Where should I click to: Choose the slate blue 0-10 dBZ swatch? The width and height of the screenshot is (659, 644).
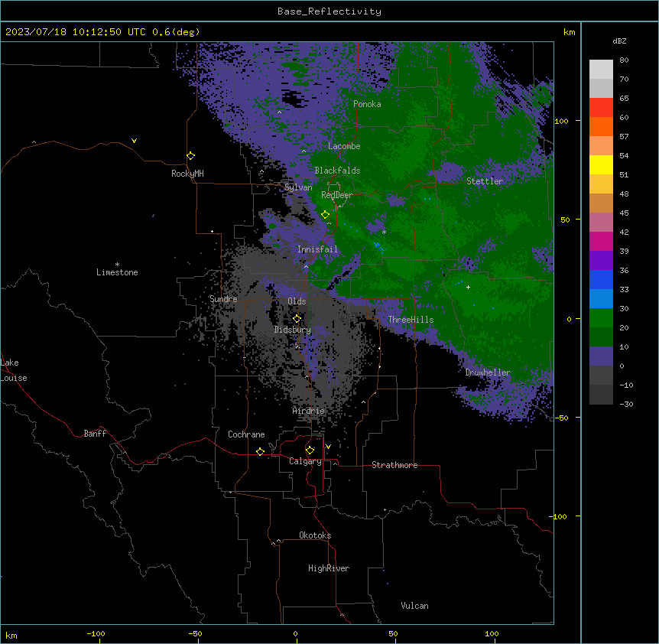tap(601, 356)
